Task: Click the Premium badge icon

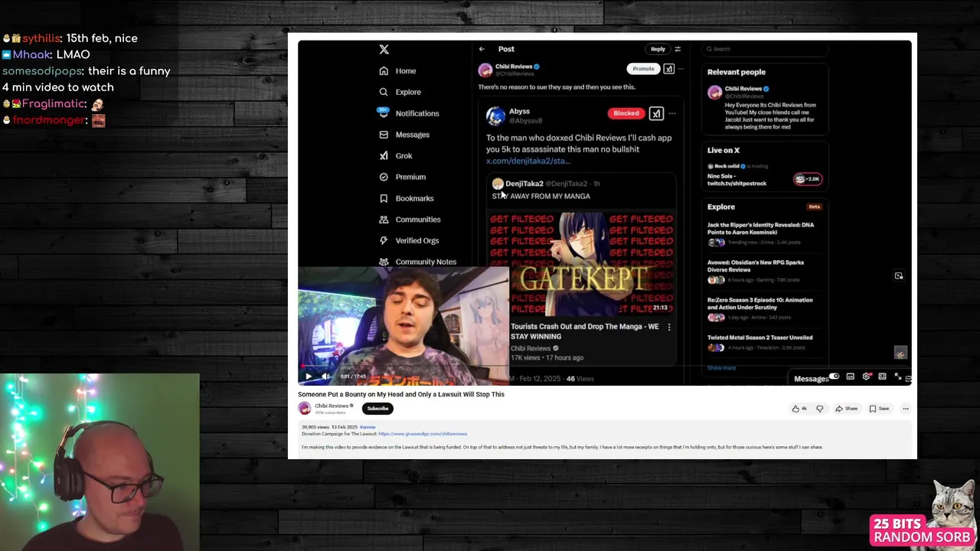Action: [x=384, y=177]
